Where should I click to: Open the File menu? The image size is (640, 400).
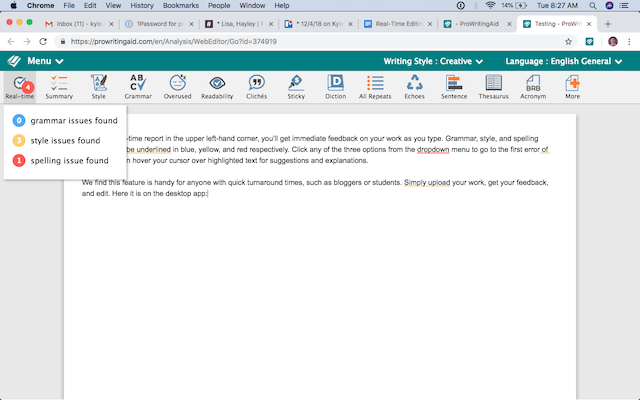69,5
